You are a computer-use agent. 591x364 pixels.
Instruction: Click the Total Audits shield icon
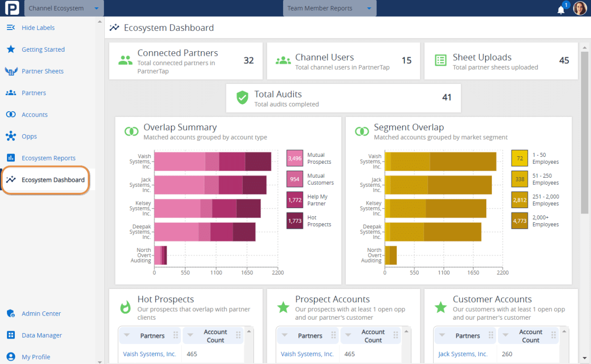(x=242, y=97)
